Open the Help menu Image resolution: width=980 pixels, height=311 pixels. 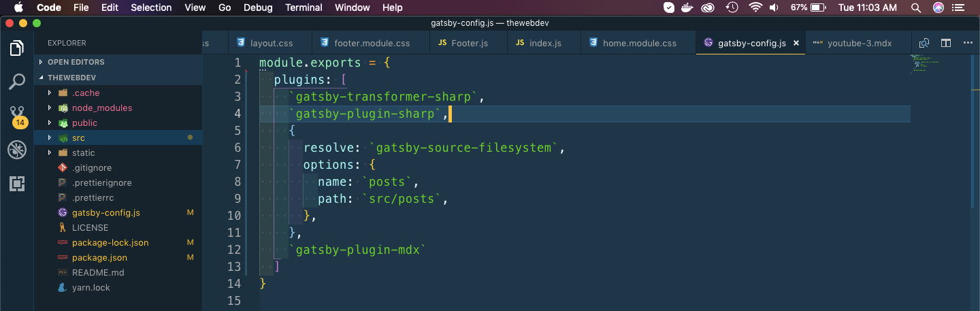393,7
